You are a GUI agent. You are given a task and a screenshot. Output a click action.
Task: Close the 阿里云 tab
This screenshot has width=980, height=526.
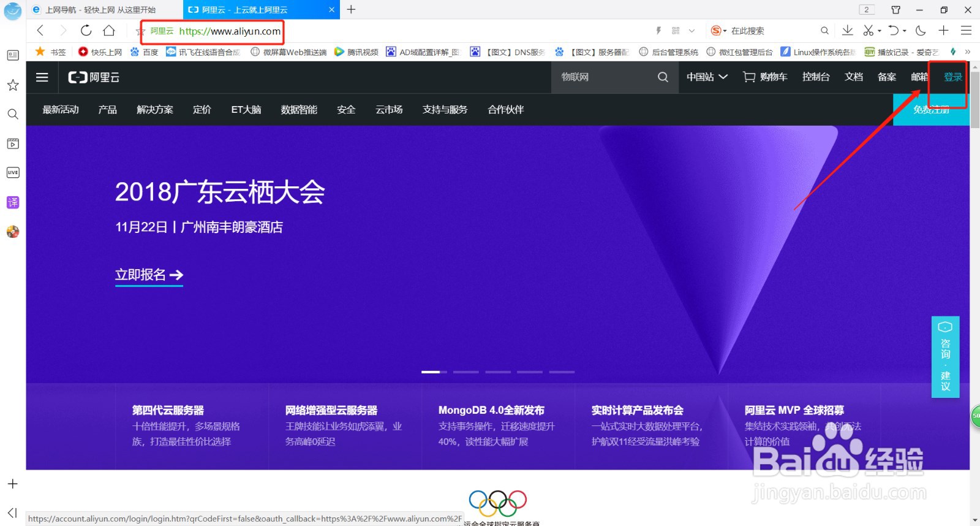[332, 10]
